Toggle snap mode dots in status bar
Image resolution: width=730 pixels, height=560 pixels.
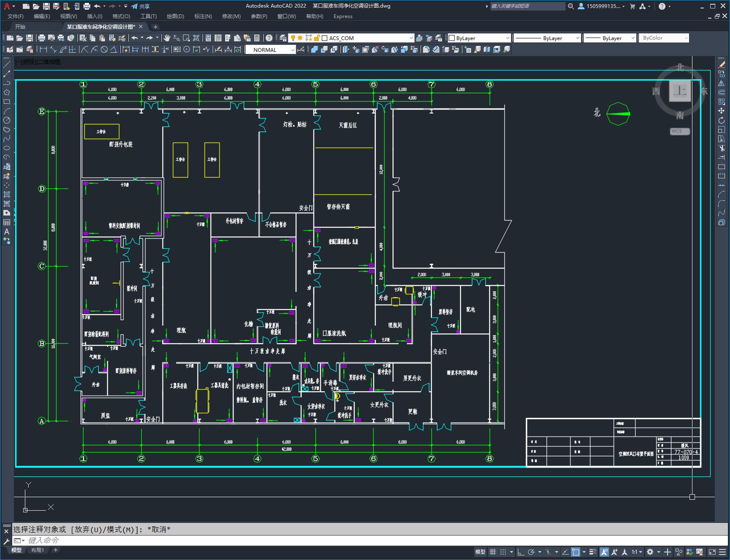(503, 552)
